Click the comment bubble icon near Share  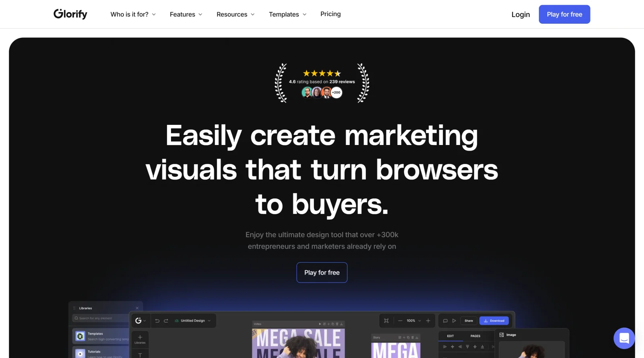tap(445, 321)
